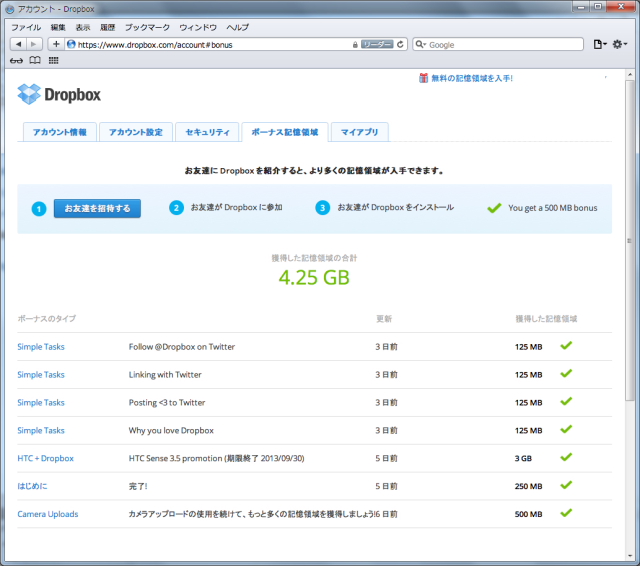Click the step 2 circle icon
This screenshot has width=640, height=566.
coord(176,208)
